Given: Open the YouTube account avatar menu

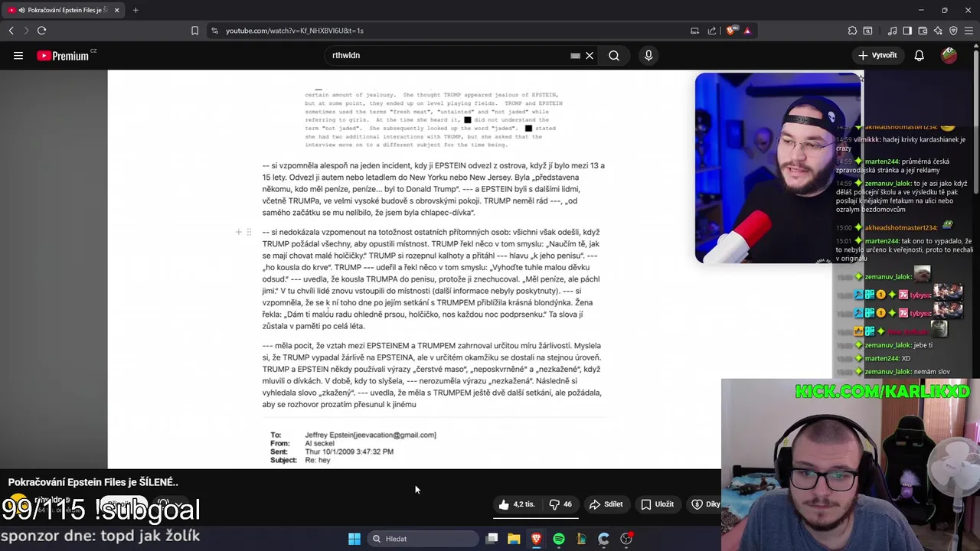Looking at the screenshot, I should coord(949,55).
